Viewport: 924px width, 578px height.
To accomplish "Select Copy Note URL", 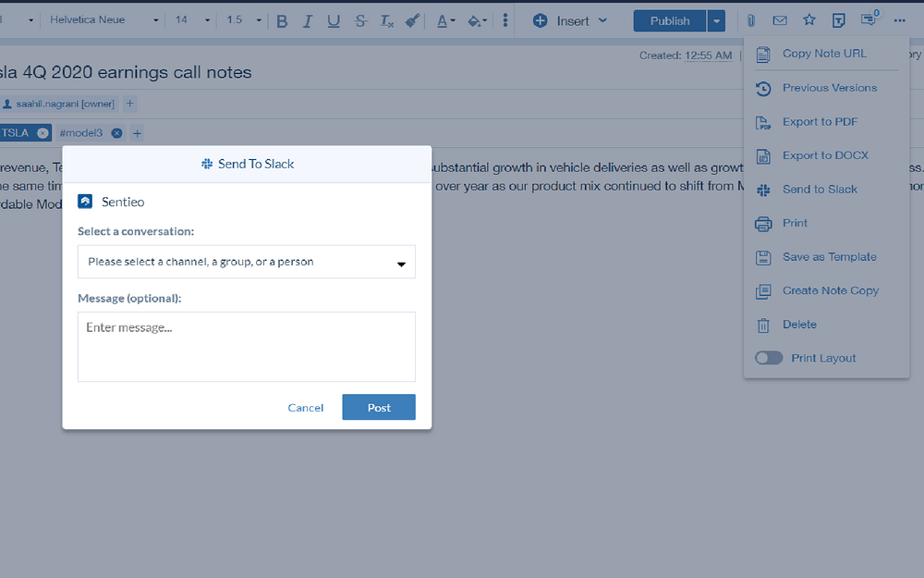I will pos(826,54).
